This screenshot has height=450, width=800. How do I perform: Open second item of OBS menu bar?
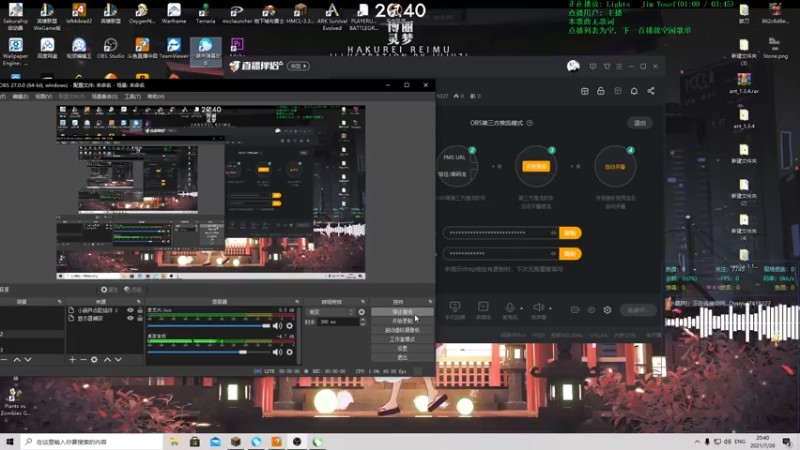[20, 96]
